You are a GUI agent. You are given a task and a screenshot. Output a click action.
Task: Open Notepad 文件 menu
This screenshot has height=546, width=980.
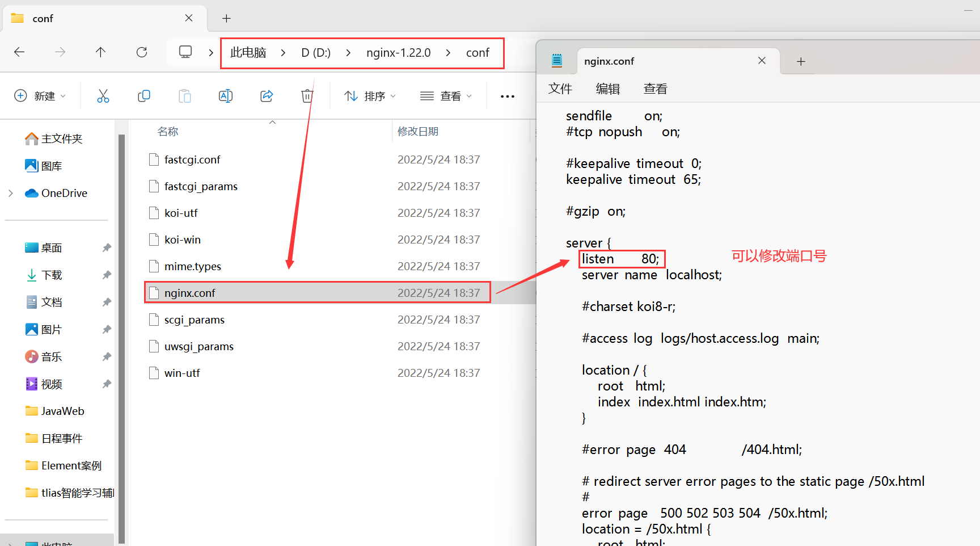(x=560, y=89)
